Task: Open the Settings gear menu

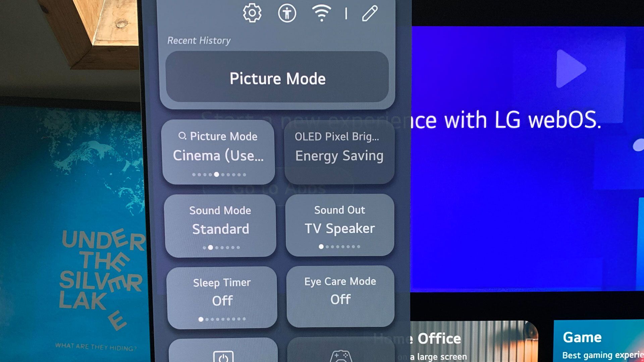Action: tap(253, 14)
